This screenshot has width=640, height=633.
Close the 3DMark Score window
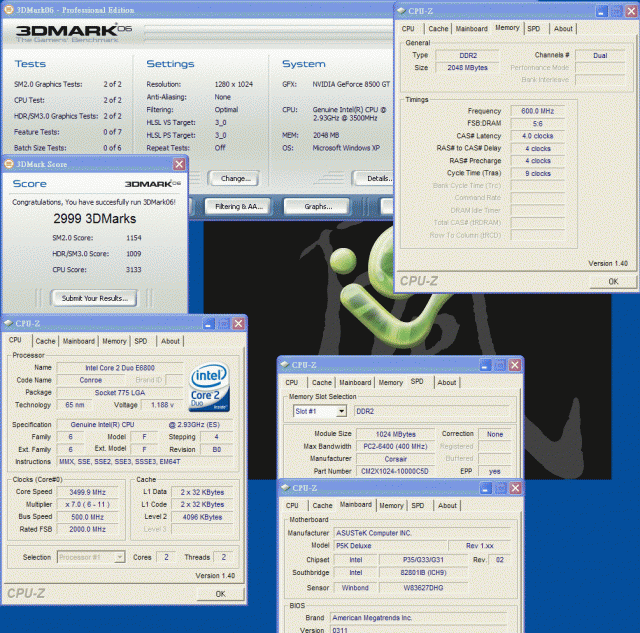(x=179, y=164)
